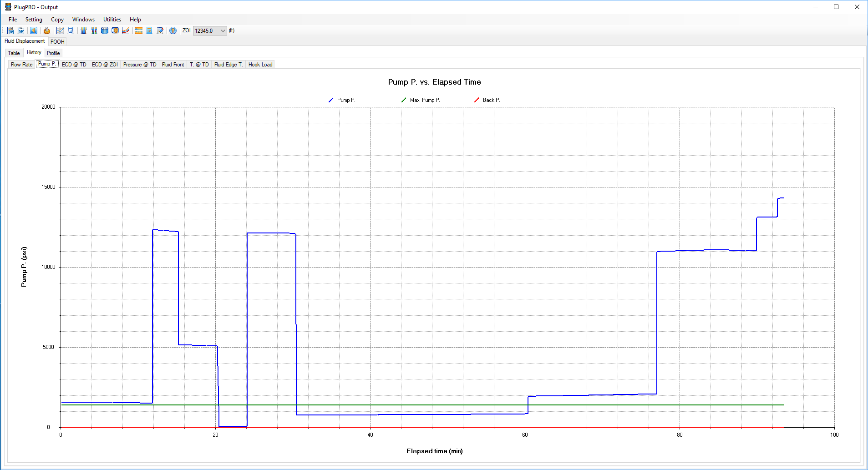Expand the ZOI depth dropdown

pyautogui.click(x=223, y=31)
